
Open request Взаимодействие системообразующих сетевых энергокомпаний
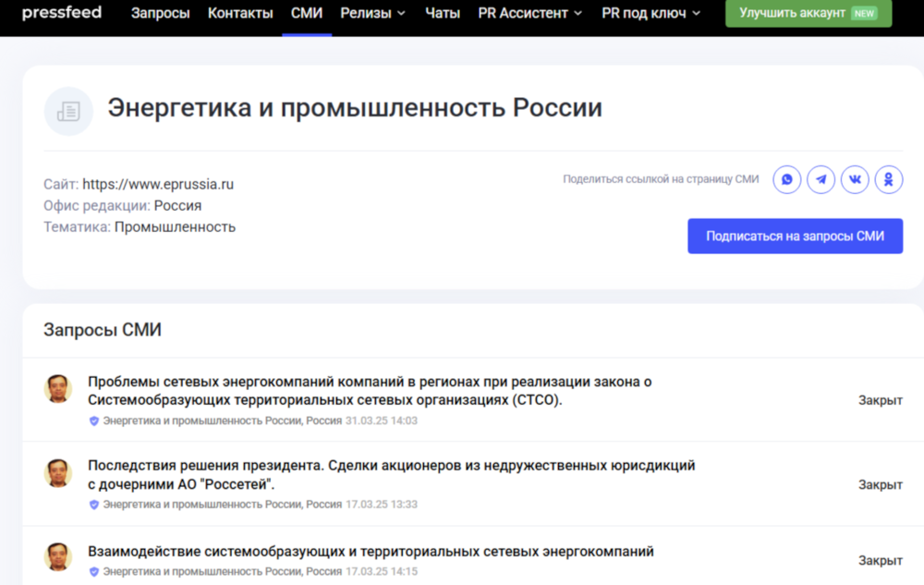pos(371,552)
